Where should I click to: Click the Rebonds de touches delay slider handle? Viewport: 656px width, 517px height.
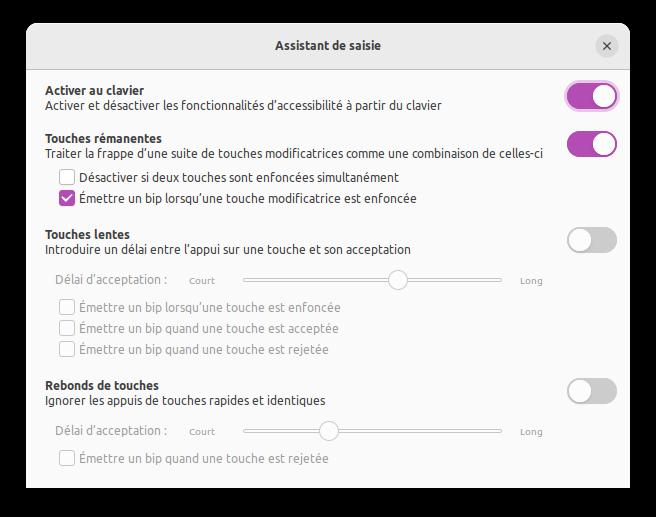329,431
